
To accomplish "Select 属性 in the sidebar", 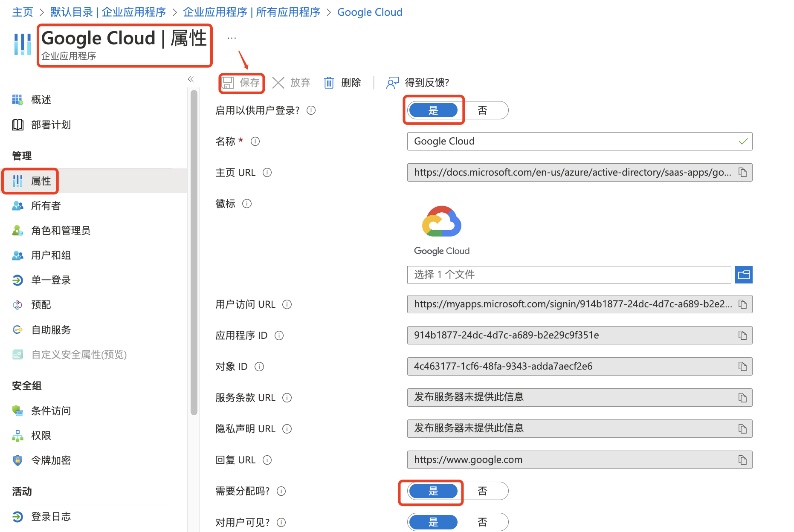I will [94, 181].
